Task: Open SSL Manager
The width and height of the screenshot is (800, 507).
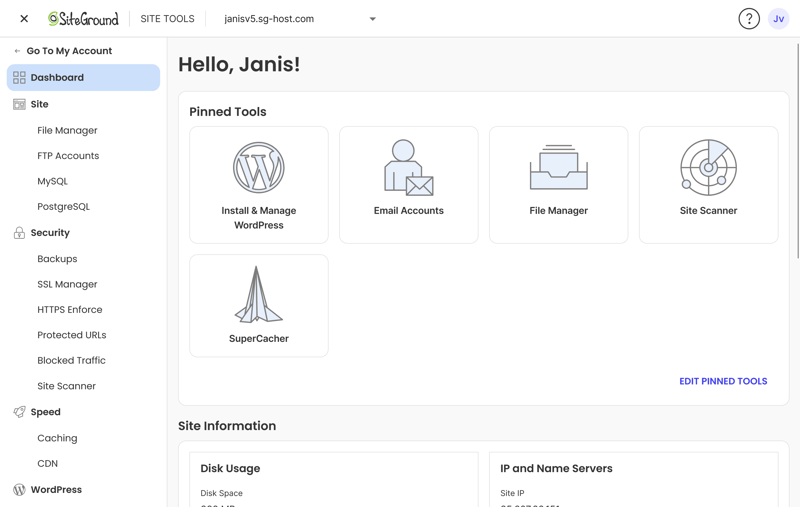Action: (x=67, y=284)
